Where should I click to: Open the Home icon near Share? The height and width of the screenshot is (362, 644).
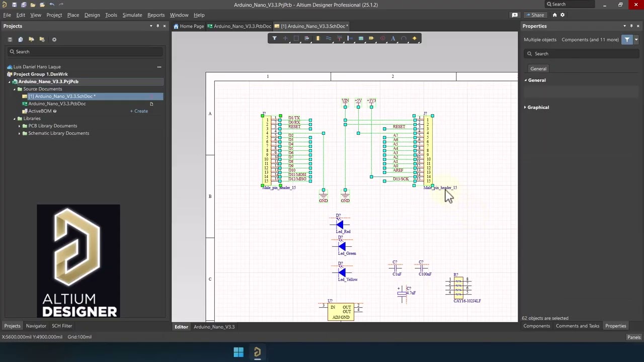click(x=554, y=15)
